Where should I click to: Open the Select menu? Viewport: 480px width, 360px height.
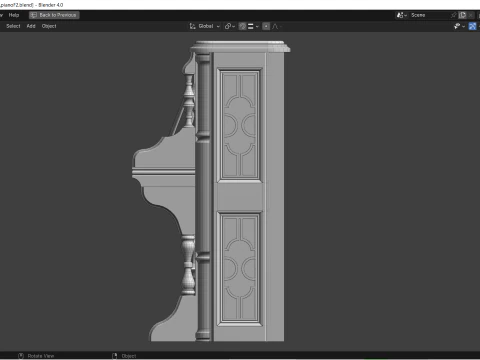13,26
